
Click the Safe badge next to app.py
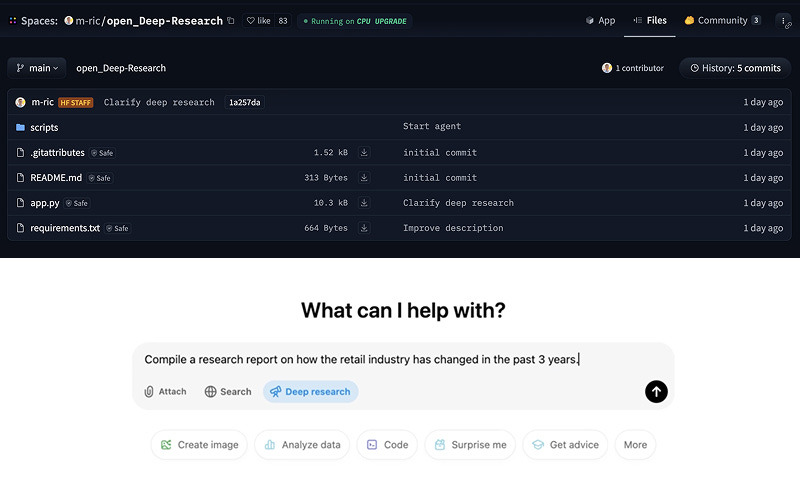(77, 203)
